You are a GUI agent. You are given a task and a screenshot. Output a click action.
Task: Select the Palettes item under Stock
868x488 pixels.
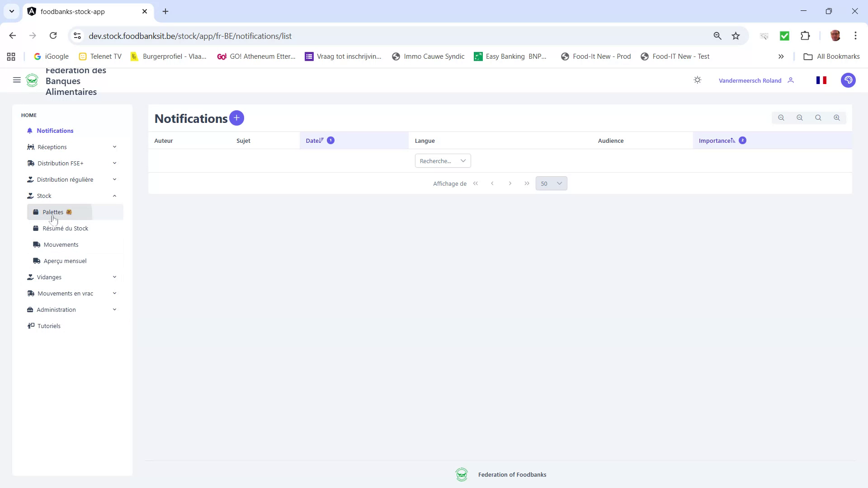coord(53,211)
